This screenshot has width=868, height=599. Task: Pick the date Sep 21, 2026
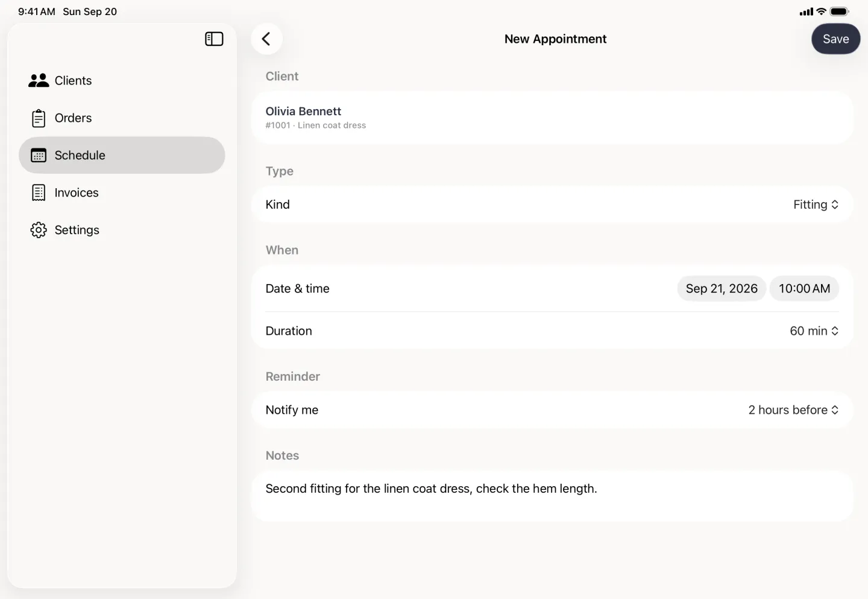pyautogui.click(x=722, y=289)
